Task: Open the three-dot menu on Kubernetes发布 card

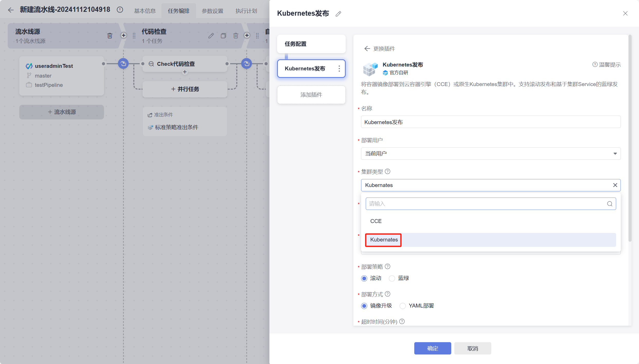Action: (339, 69)
